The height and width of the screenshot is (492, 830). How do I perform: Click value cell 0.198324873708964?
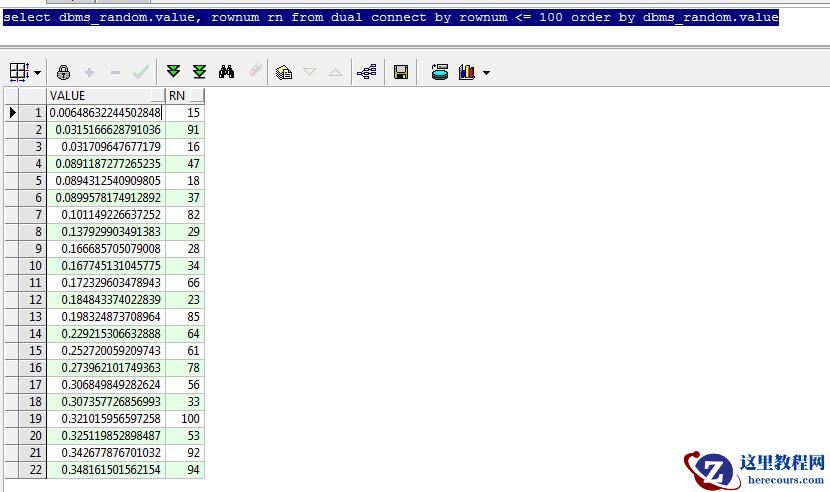pyautogui.click(x=106, y=317)
